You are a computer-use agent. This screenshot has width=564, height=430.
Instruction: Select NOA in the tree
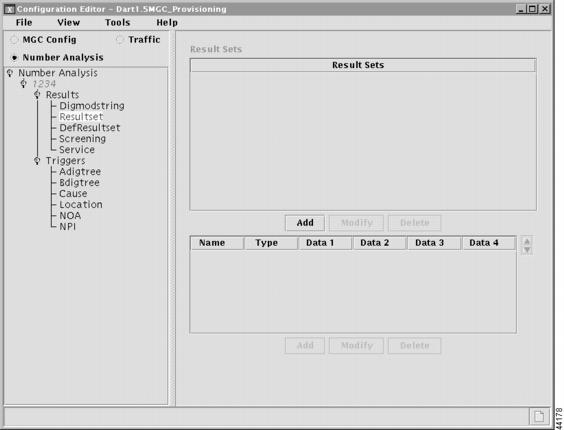(x=70, y=216)
